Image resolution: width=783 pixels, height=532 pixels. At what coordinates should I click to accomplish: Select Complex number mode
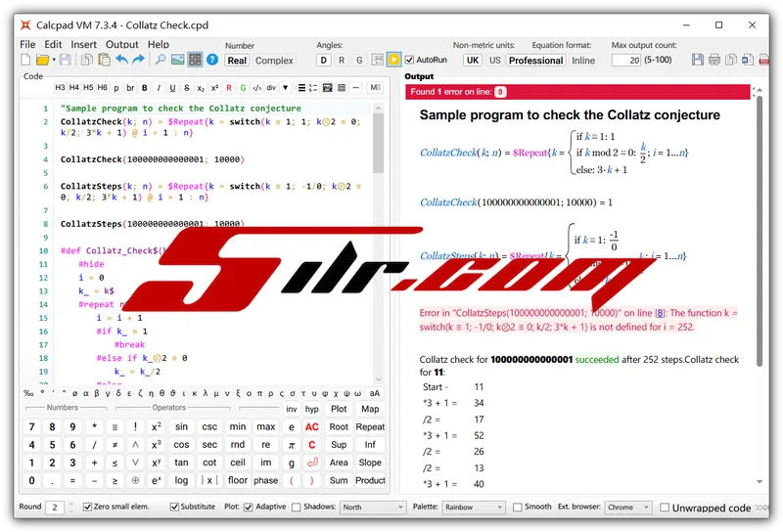tap(274, 61)
